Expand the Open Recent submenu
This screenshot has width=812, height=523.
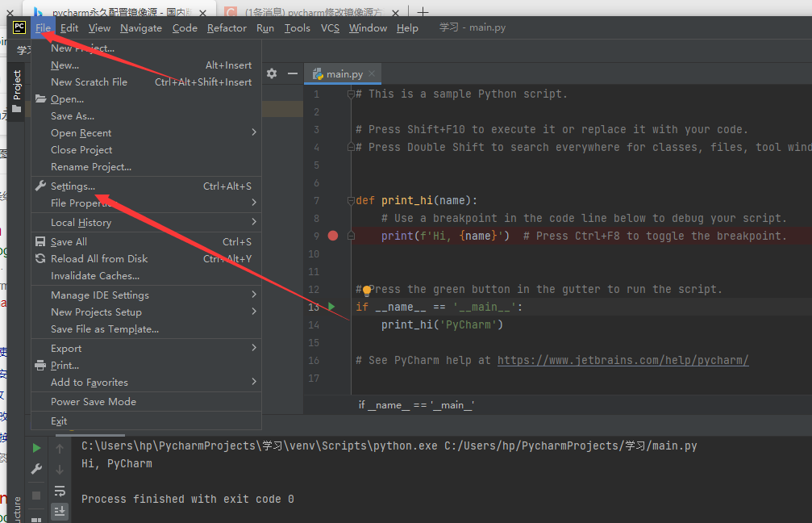[x=254, y=132]
